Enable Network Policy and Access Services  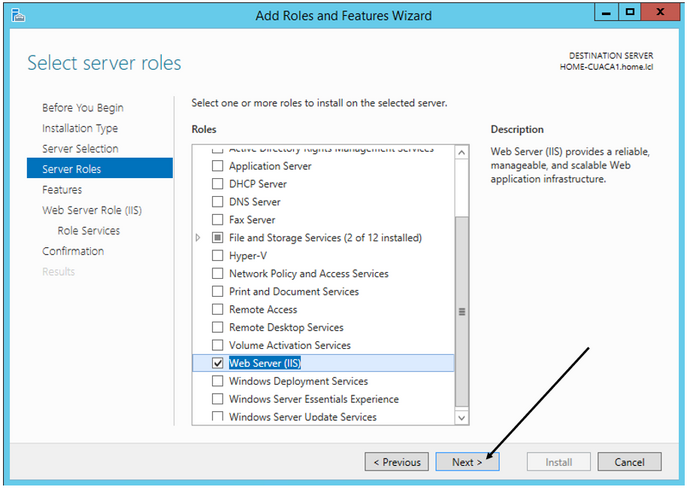(x=217, y=274)
